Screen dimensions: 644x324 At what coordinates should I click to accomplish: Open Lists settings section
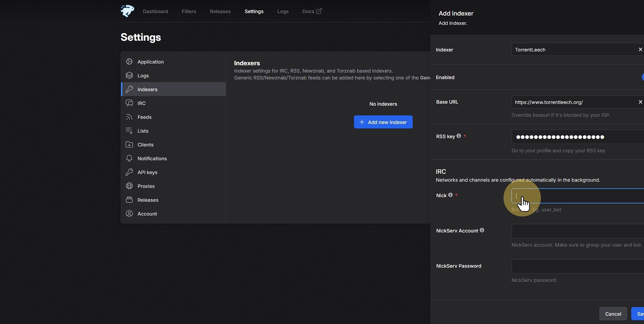[x=173, y=131]
